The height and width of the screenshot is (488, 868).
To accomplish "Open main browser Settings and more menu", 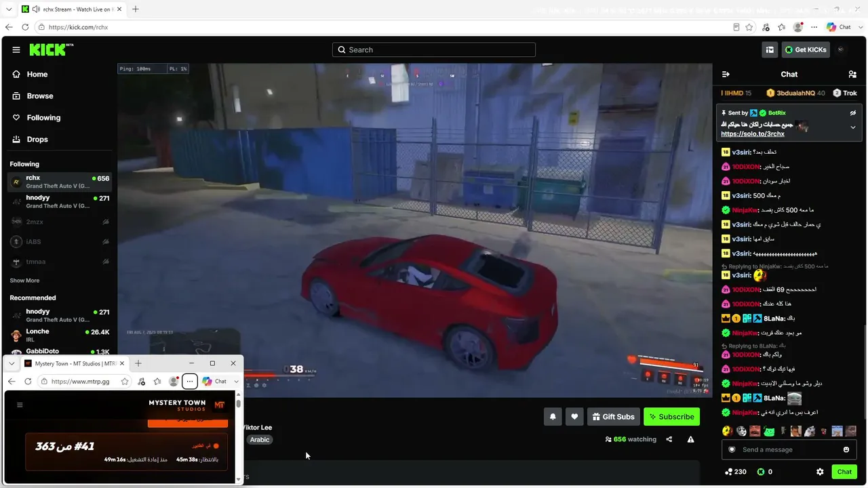I will click(x=814, y=27).
